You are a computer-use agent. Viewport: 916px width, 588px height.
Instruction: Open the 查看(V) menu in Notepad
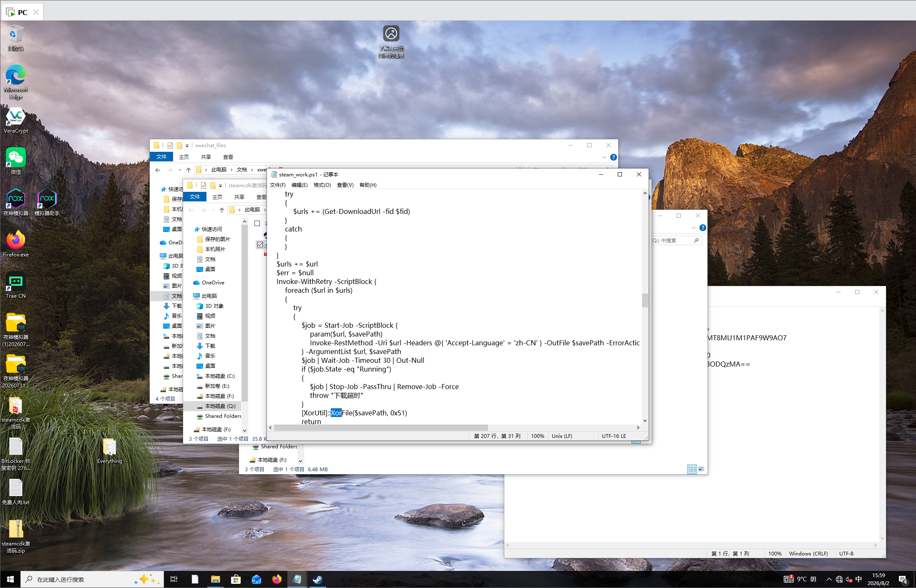point(345,185)
